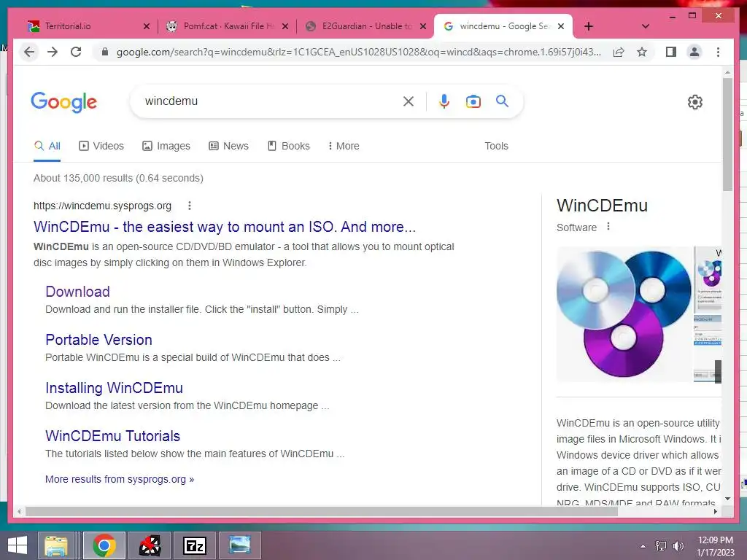Image resolution: width=747 pixels, height=560 pixels.
Task: Click the Google logo
Action: click(64, 102)
